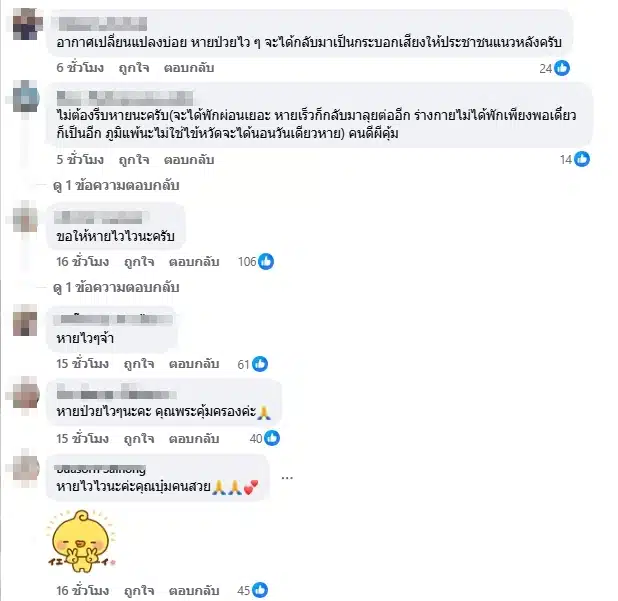
Task: Click the thumbs-up icon showing 61 likes
Action: pyautogui.click(x=260, y=364)
